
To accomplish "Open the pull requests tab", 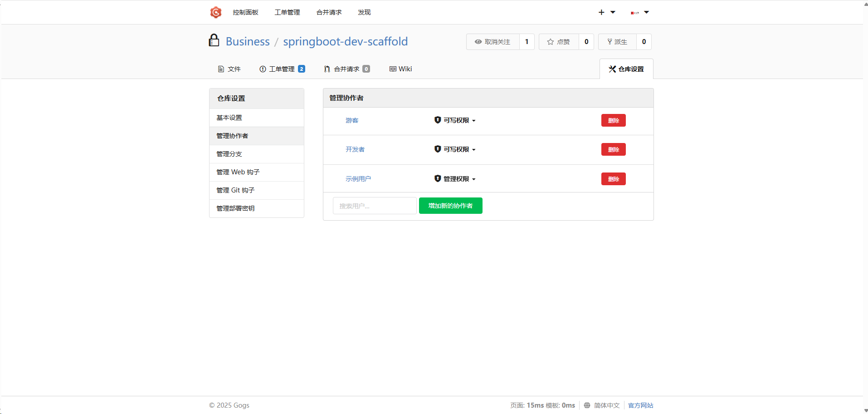I will 347,69.
